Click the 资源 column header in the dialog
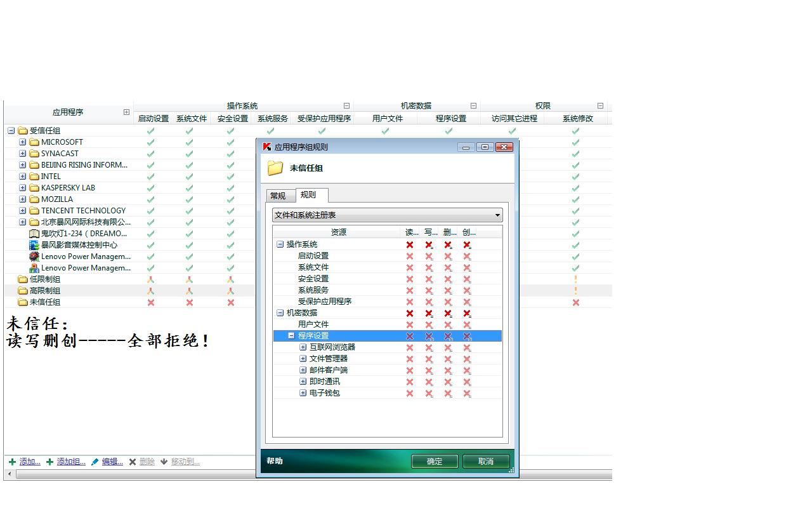Viewport: 812px width, 508px height. (x=339, y=232)
